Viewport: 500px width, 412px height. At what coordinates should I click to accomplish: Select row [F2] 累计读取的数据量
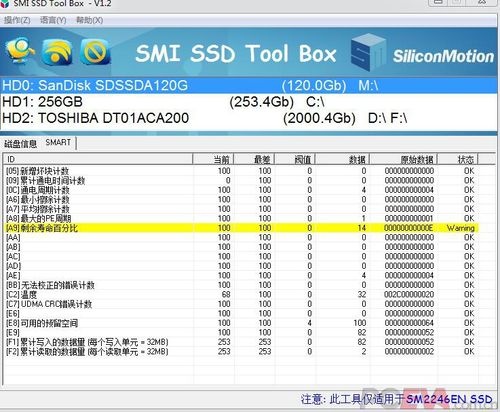(x=241, y=351)
